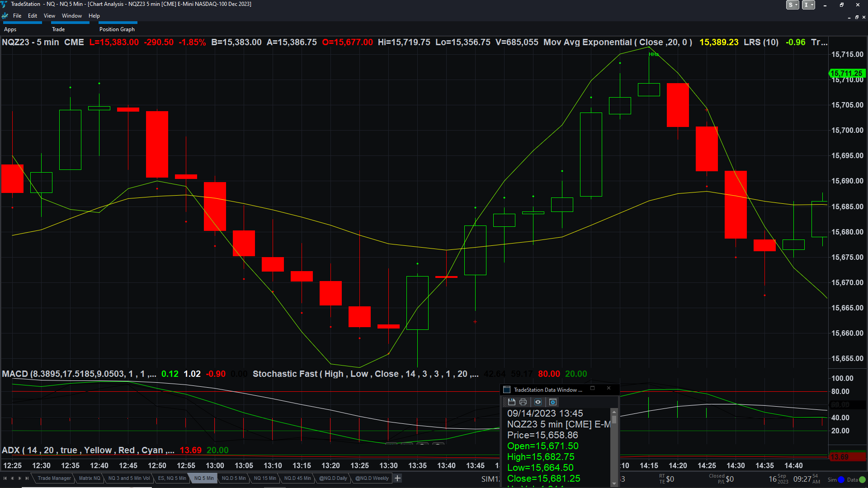Jump to the last workspace tab
Screen dimensions: 868x488
(x=27, y=479)
